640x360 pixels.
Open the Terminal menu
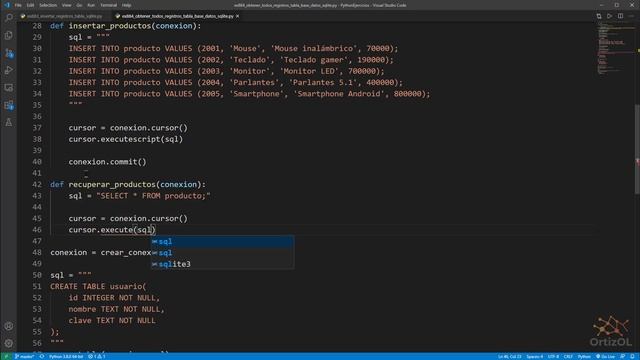coord(109,5)
